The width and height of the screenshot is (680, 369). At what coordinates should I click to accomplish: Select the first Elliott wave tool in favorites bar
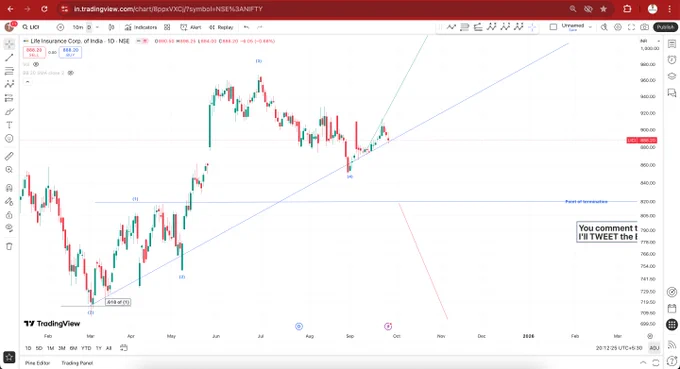(x=491, y=27)
